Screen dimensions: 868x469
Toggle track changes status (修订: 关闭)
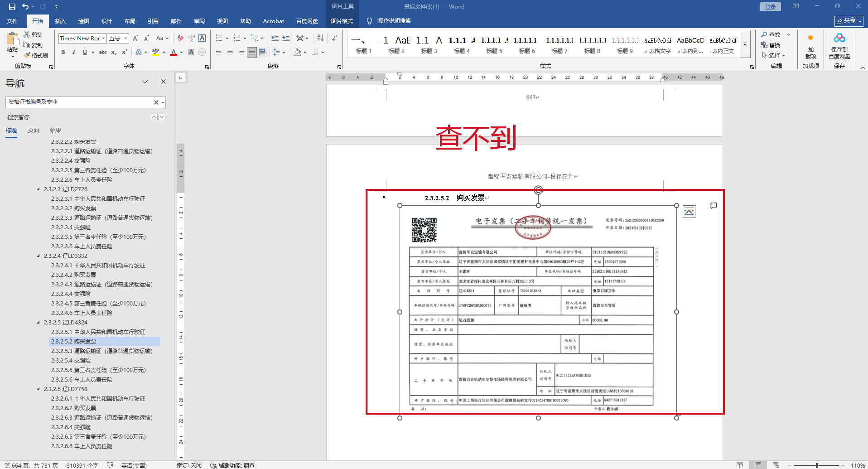tap(189, 465)
